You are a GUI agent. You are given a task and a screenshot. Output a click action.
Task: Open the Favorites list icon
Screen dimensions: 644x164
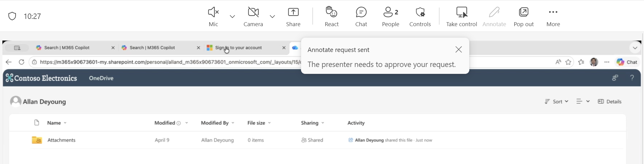point(581,62)
